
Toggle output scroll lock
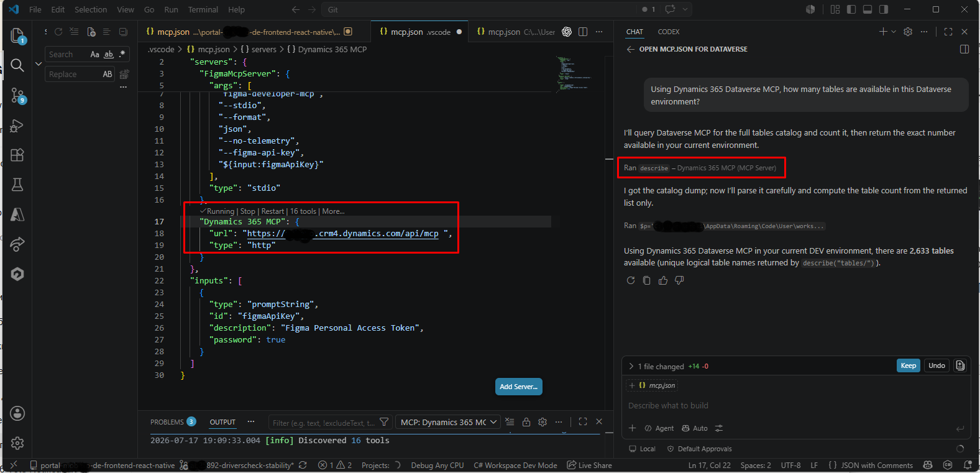pyautogui.click(x=526, y=422)
